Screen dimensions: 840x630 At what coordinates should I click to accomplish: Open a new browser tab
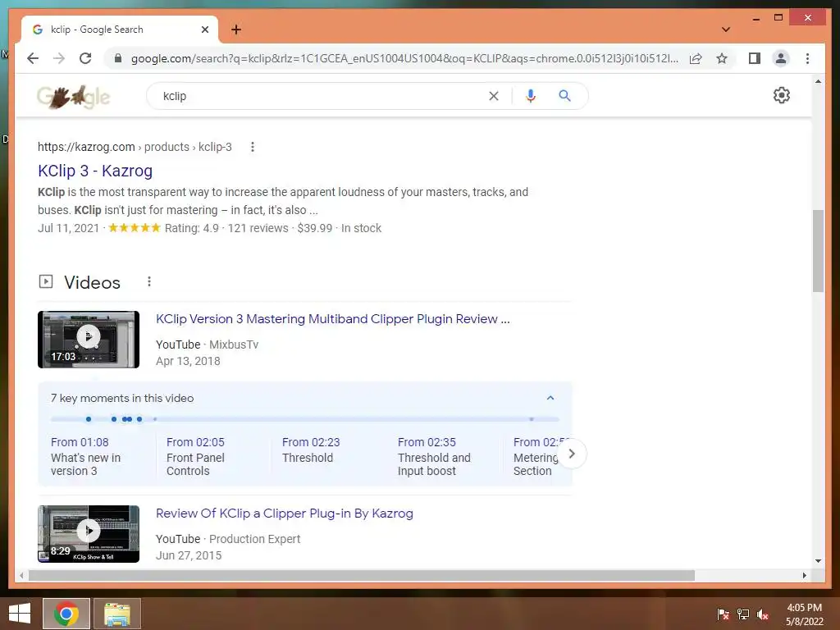(236, 30)
